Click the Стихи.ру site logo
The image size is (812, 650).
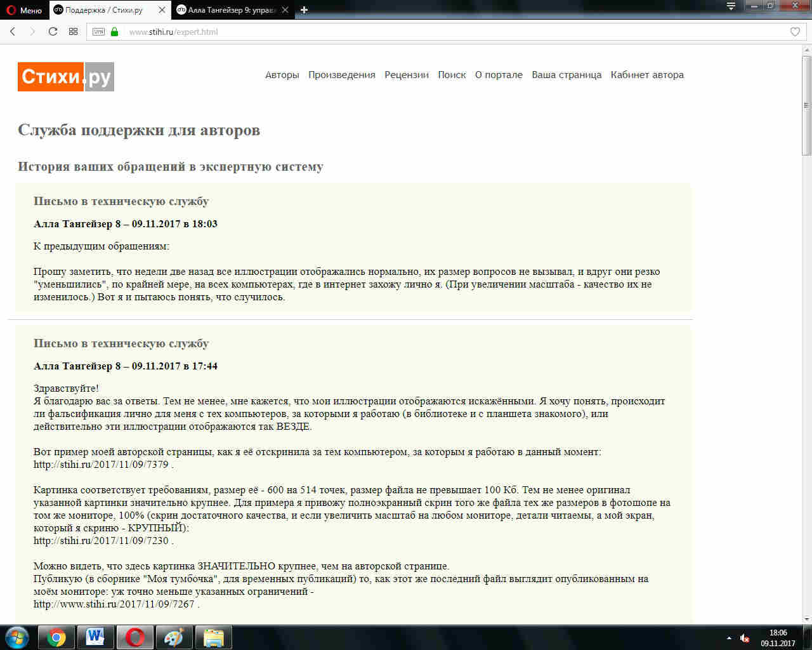[x=66, y=77]
